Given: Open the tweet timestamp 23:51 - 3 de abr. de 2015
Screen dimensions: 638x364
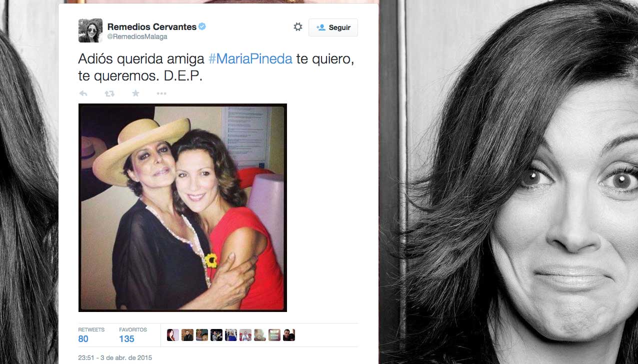Looking at the screenshot, I should (115, 357).
